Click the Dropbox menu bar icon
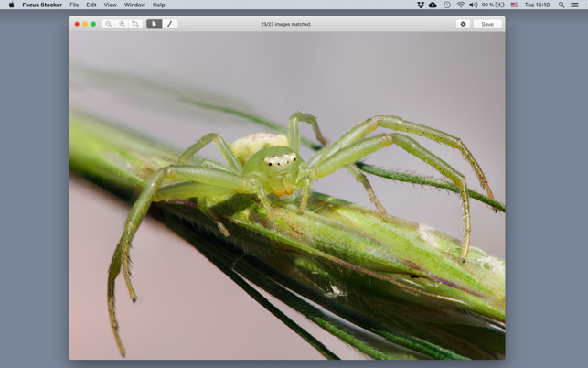The height and width of the screenshot is (368, 588). 420,5
